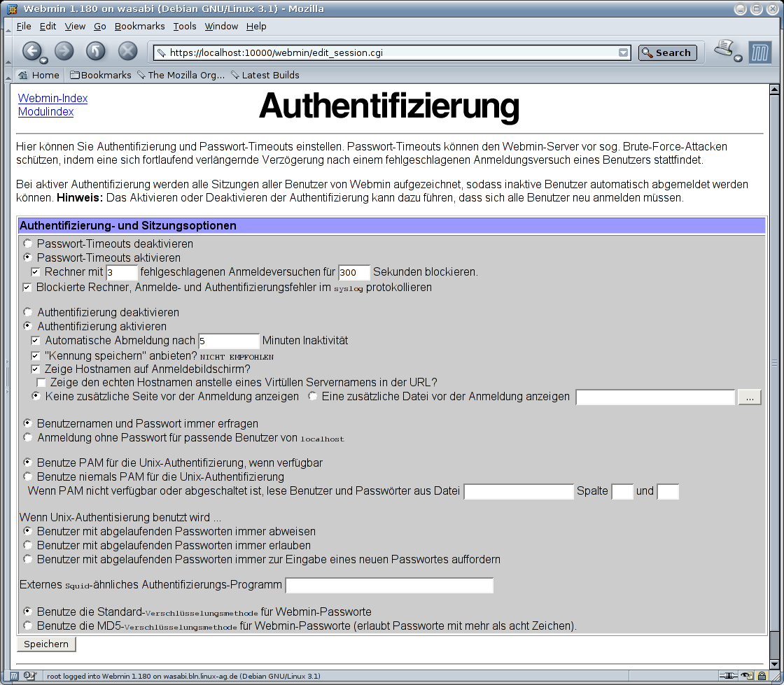The height and width of the screenshot is (685, 784).
Task: Collapse the menu bar grippy
Action: point(8,27)
